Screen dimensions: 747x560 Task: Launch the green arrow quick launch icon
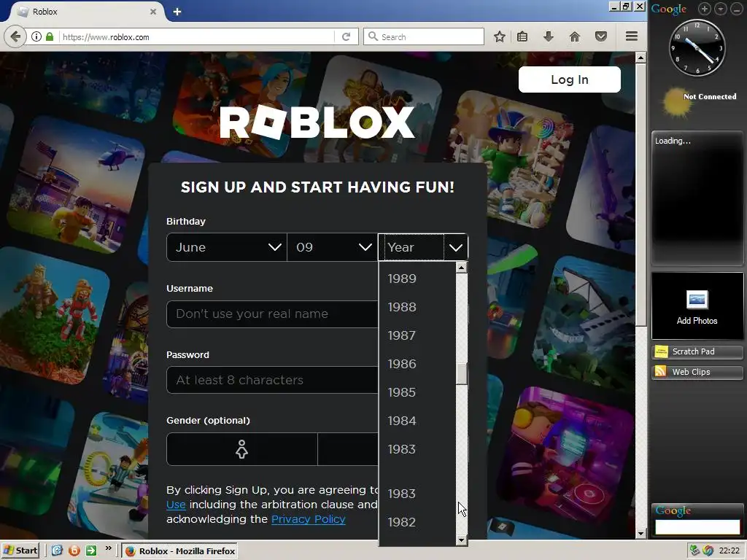[x=91, y=551]
